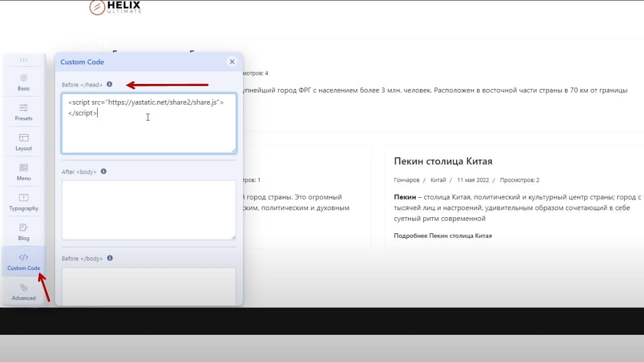Select the Custom Code icon
644x362 pixels.
[24, 257]
